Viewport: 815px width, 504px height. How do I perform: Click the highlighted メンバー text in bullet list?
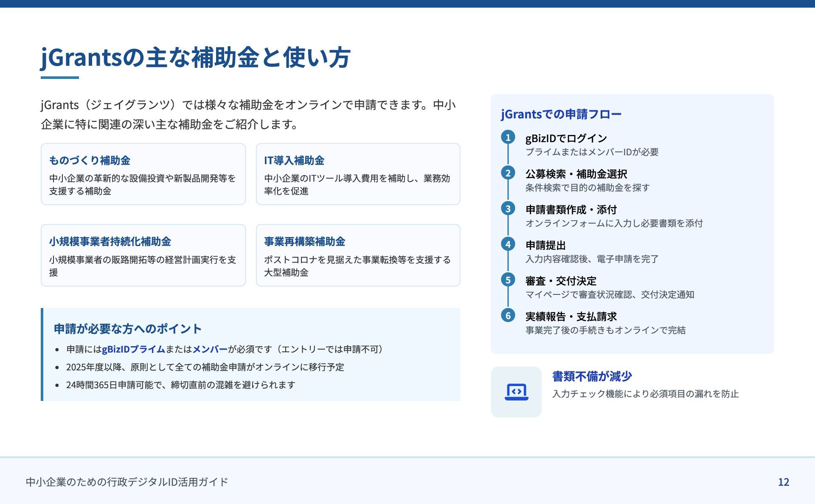[x=210, y=349]
